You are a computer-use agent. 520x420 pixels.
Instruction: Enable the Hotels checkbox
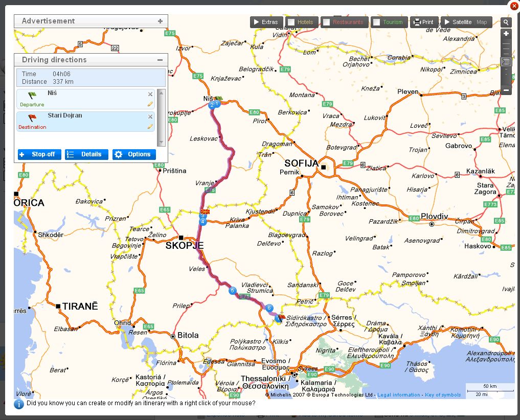291,22
